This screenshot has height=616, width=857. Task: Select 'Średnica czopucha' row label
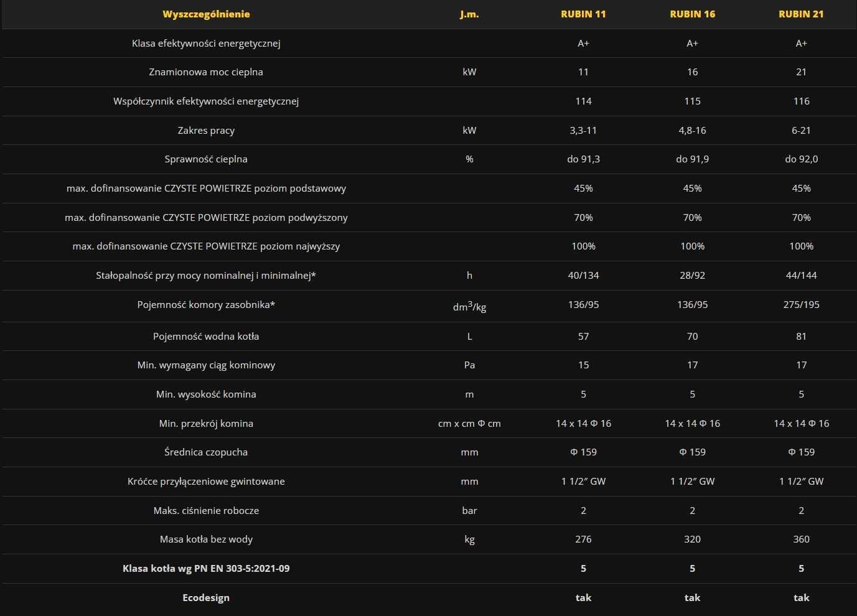click(x=206, y=452)
